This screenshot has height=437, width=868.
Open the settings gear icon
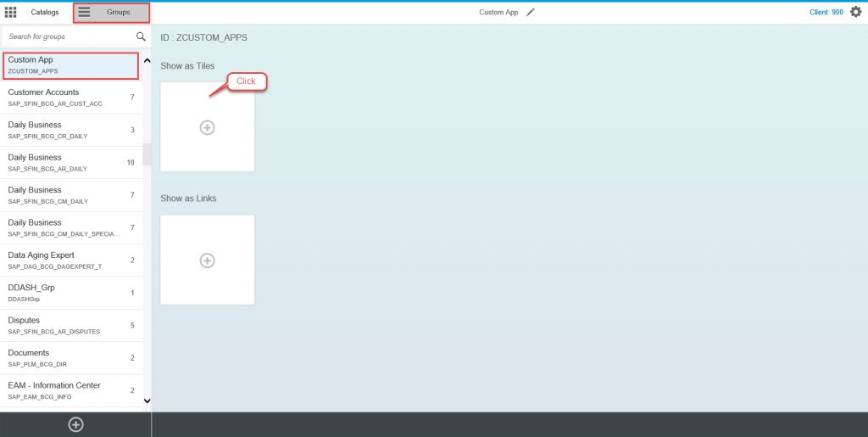tap(855, 12)
